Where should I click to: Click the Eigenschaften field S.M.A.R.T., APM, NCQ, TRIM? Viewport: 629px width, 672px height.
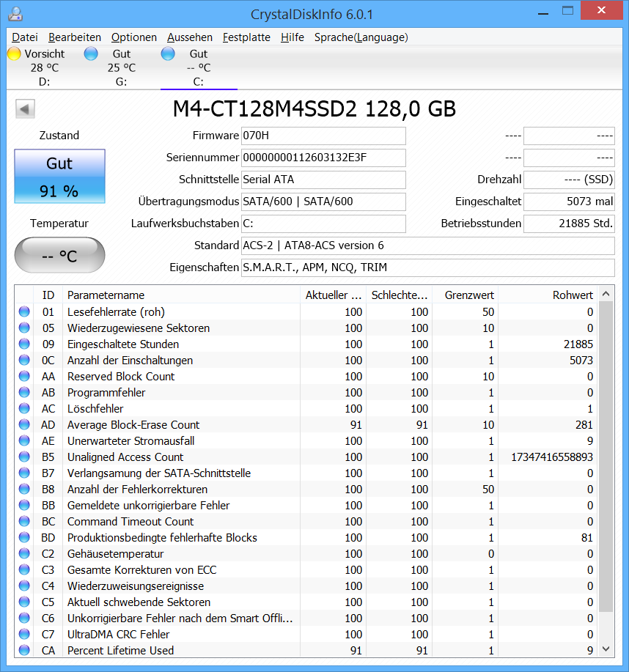(428, 267)
